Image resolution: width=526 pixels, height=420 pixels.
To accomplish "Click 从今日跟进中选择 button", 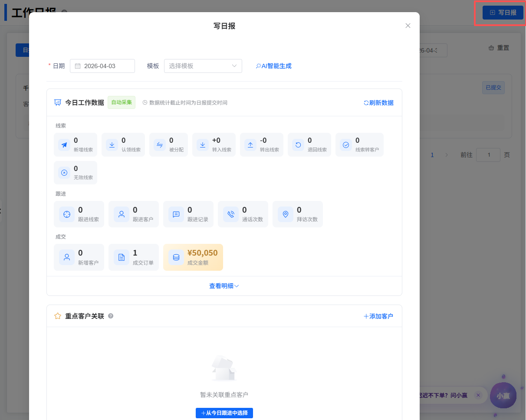I will coord(224,413).
